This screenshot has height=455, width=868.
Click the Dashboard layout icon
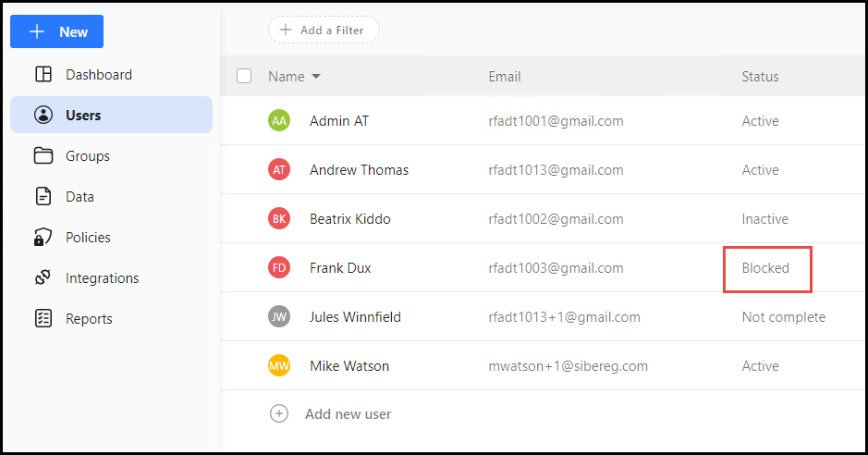tap(43, 75)
